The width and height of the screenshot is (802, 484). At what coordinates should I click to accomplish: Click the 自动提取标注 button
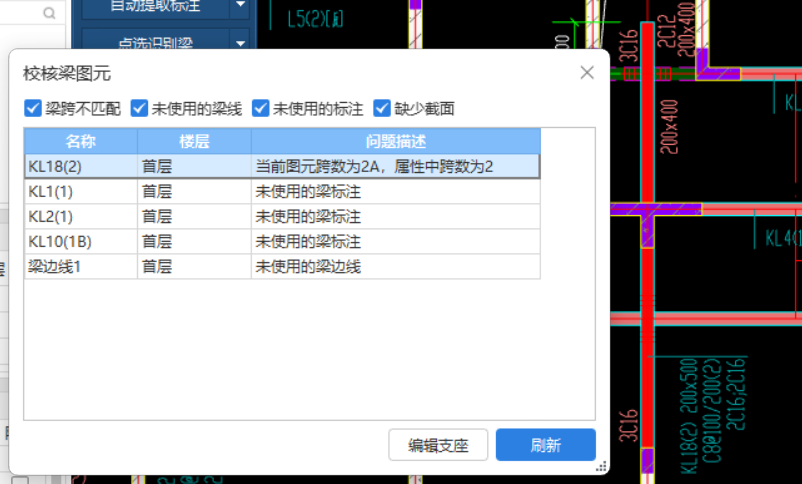click(x=155, y=6)
